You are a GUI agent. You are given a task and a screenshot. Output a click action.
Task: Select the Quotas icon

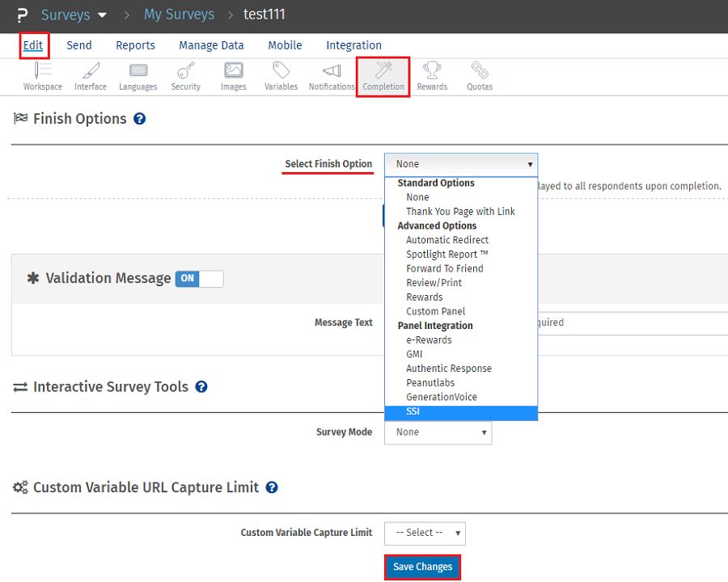point(479,76)
